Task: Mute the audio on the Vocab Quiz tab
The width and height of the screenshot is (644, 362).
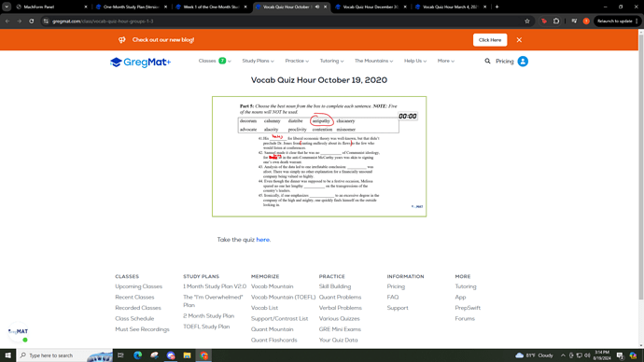Action: (x=317, y=7)
